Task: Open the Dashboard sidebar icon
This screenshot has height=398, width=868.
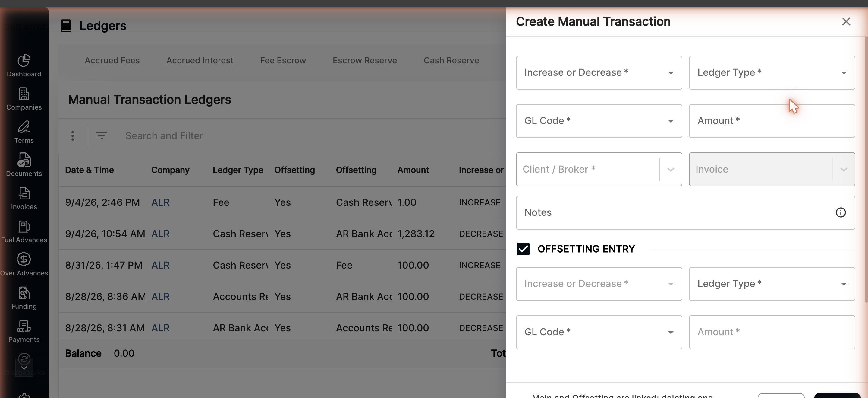Action: coord(24,61)
